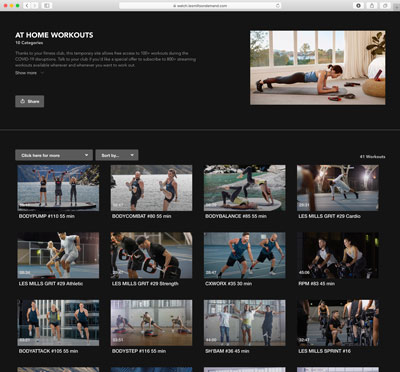
Task: Open the "Click here for more" dropdown
Action: (x=54, y=155)
